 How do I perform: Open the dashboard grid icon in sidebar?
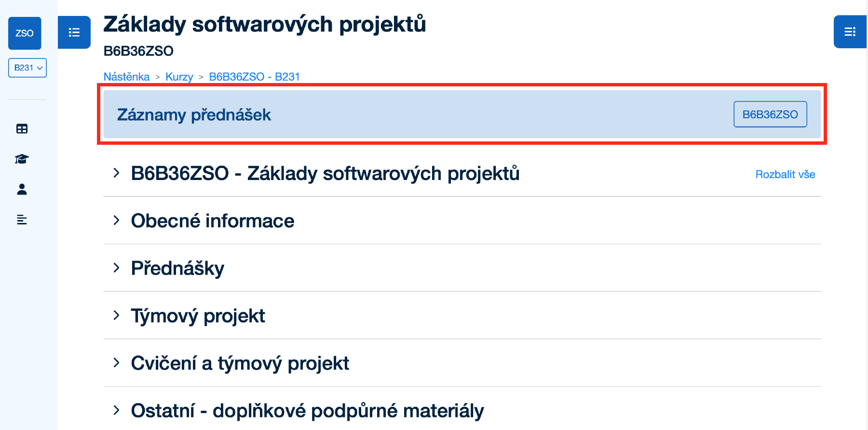21,129
